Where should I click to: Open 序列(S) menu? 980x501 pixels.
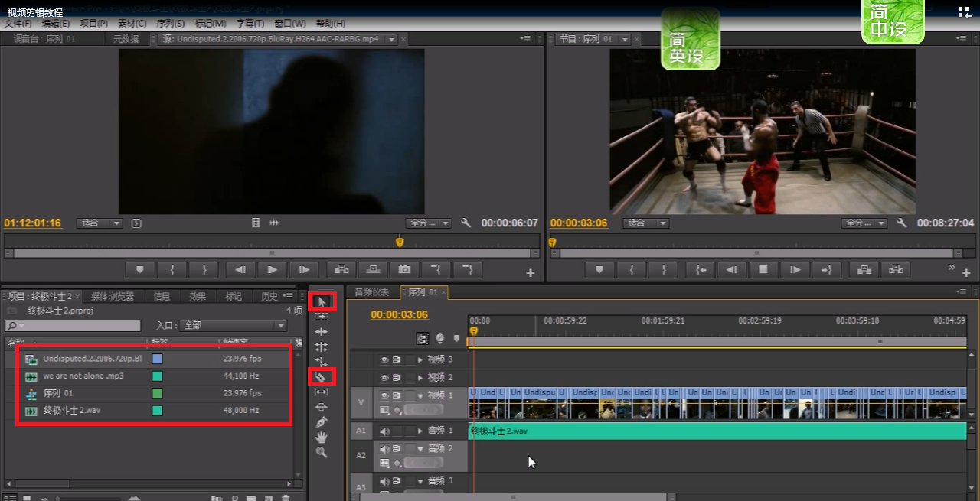170,24
